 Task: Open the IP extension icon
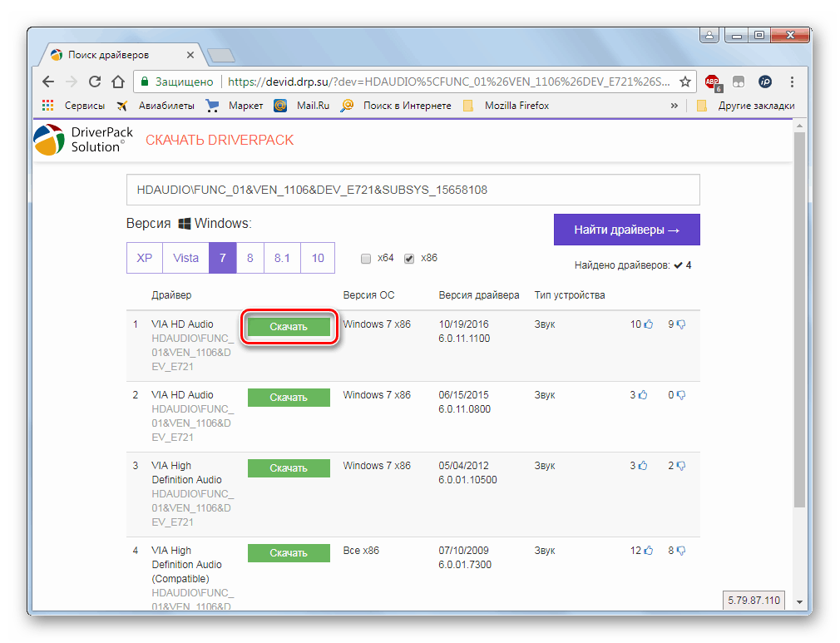click(765, 82)
